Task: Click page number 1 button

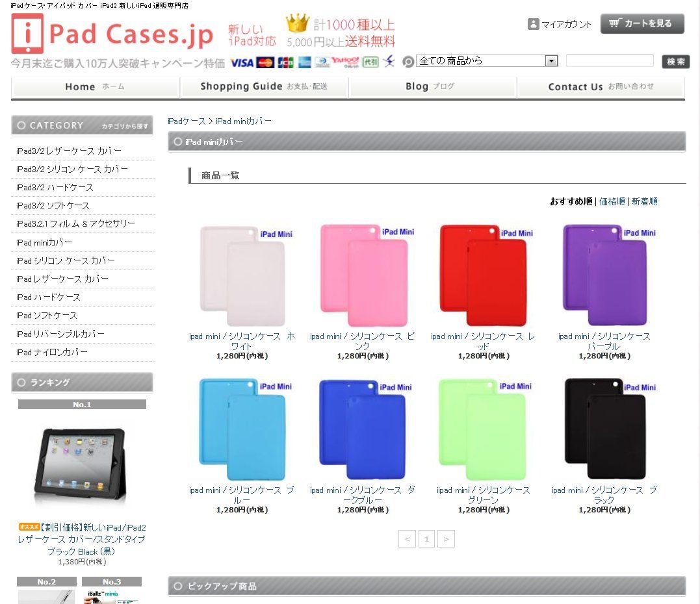Action: (x=426, y=539)
